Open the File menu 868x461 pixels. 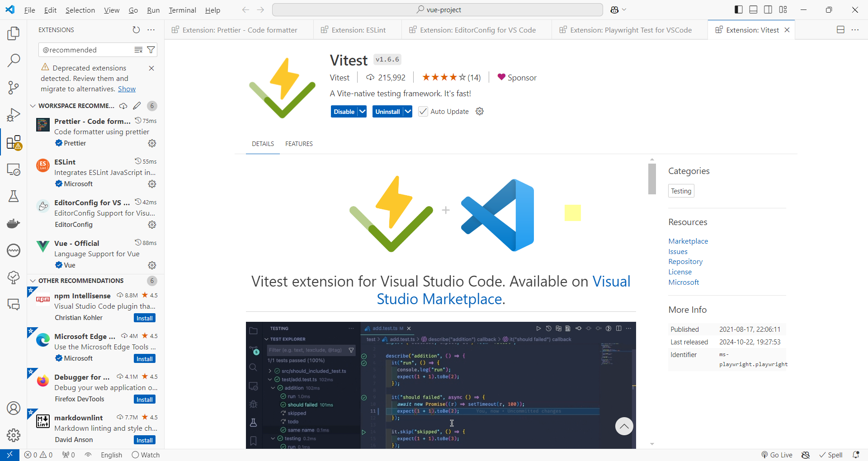(x=30, y=10)
